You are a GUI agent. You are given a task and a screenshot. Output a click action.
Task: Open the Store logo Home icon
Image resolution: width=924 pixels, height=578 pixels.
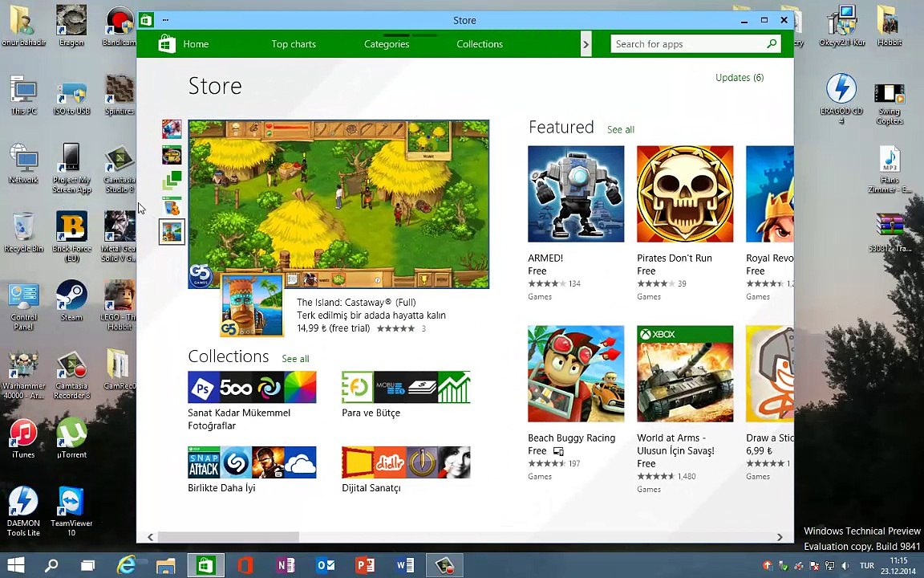coord(167,43)
